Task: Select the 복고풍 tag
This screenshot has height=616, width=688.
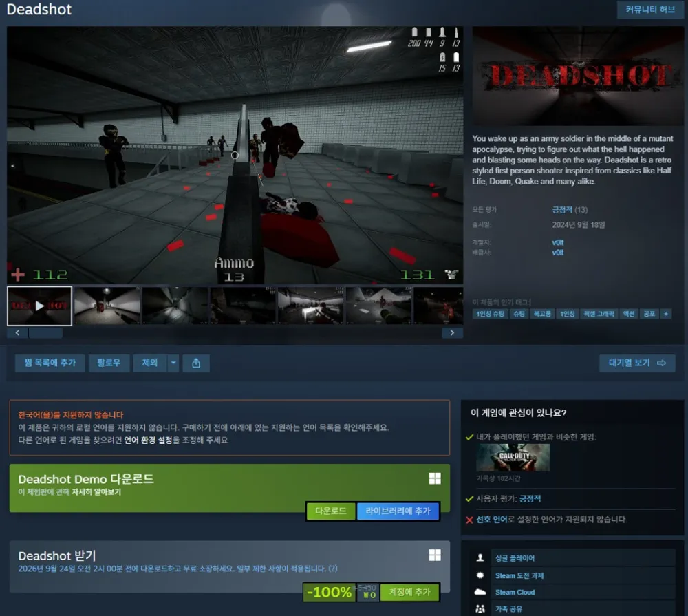Action: point(542,314)
